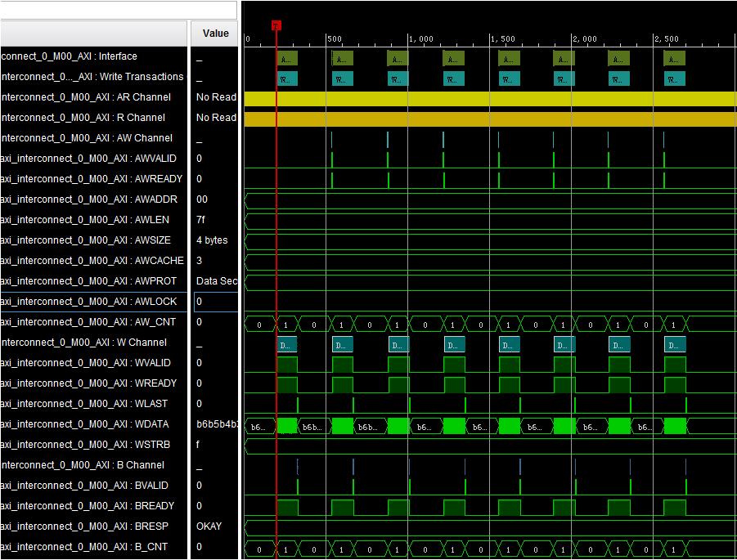Select an A transaction on Interface row
Image resolution: width=737 pixels, height=560 pixels.
coord(286,58)
